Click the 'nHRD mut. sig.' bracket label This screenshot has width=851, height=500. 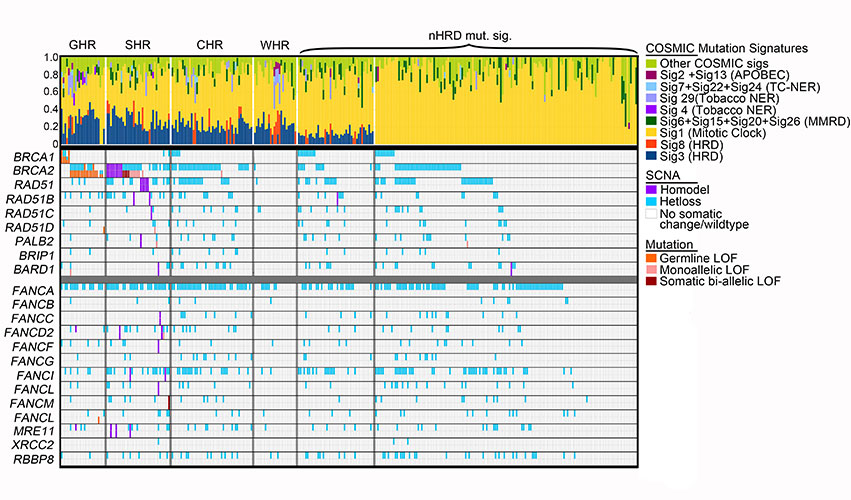[x=469, y=36]
